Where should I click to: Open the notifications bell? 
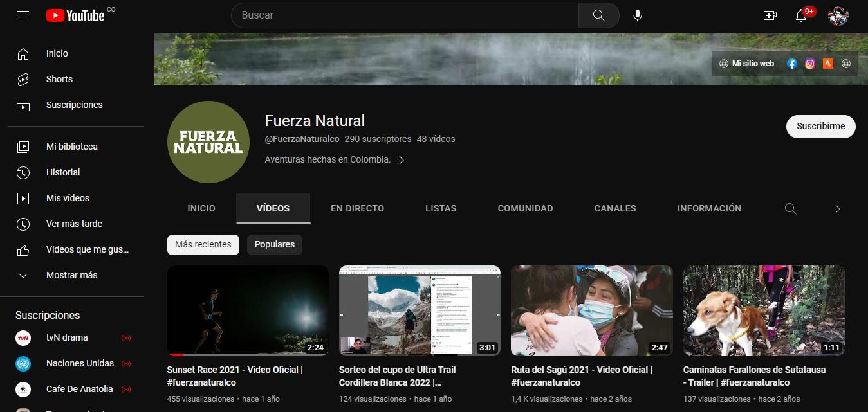pos(801,15)
